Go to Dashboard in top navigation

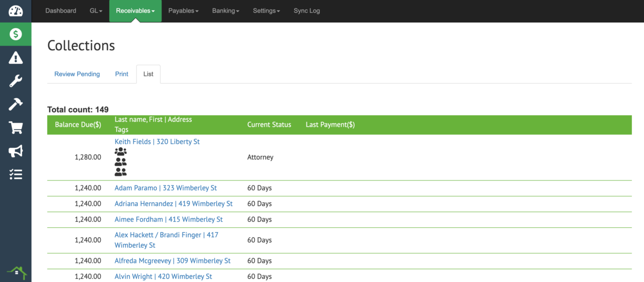click(x=61, y=11)
